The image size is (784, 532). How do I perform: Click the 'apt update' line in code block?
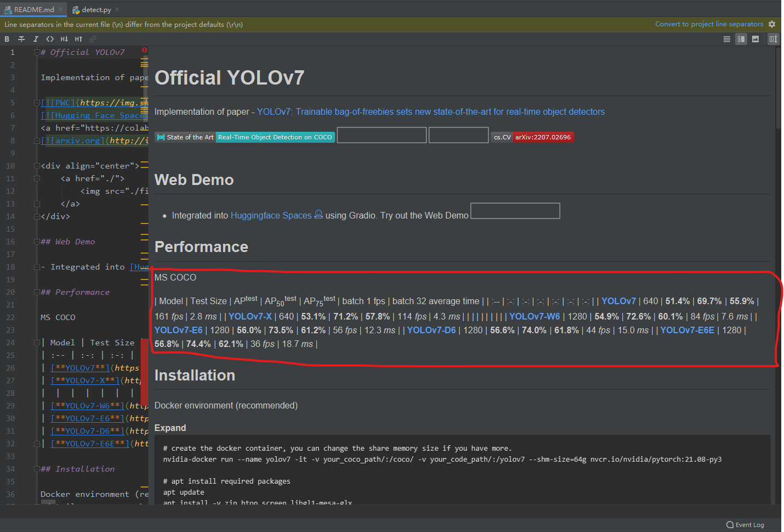click(x=184, y=492)
